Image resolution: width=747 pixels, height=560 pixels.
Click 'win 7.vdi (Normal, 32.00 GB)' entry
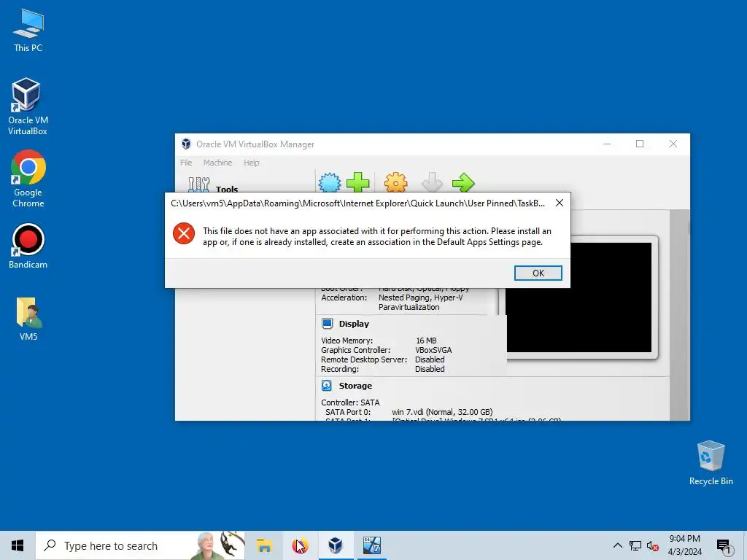442,412
